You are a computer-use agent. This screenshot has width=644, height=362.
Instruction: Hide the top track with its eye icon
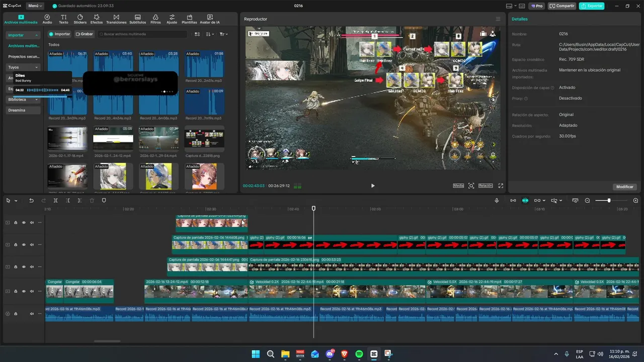pos(24,223)
